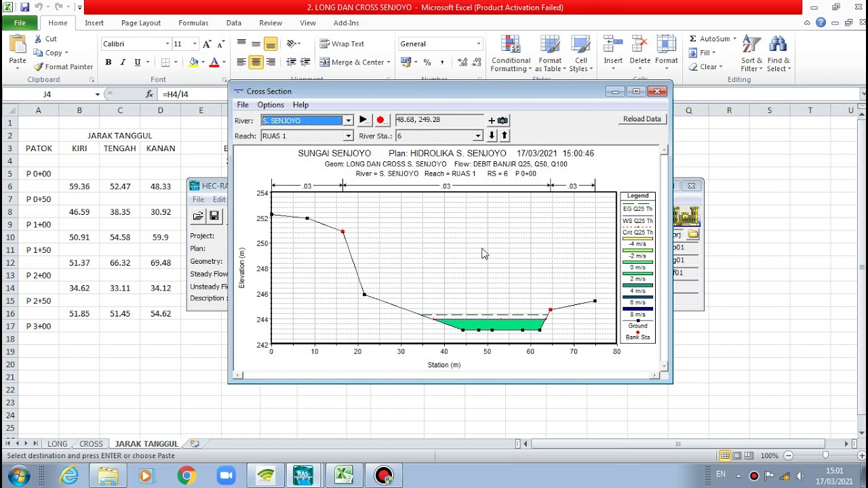
Task: Click the J4 name box
Action: pyautogui.click(x=47, y=94)
